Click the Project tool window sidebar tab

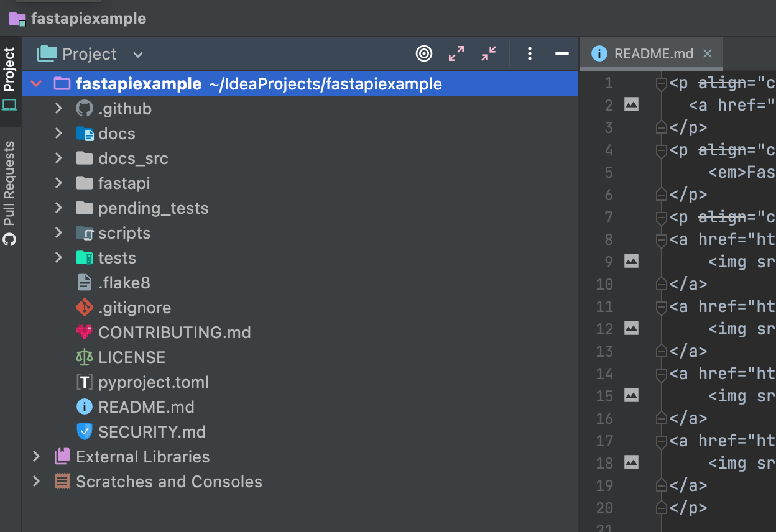(9, 80)
